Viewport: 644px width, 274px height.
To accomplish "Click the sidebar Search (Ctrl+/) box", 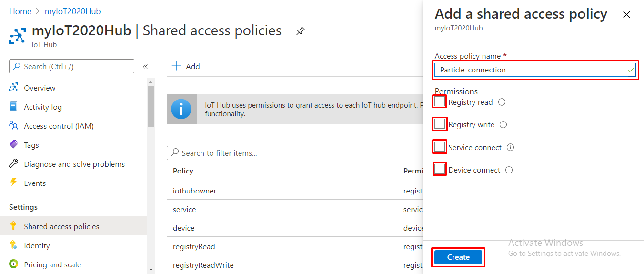I will [71, 66].
